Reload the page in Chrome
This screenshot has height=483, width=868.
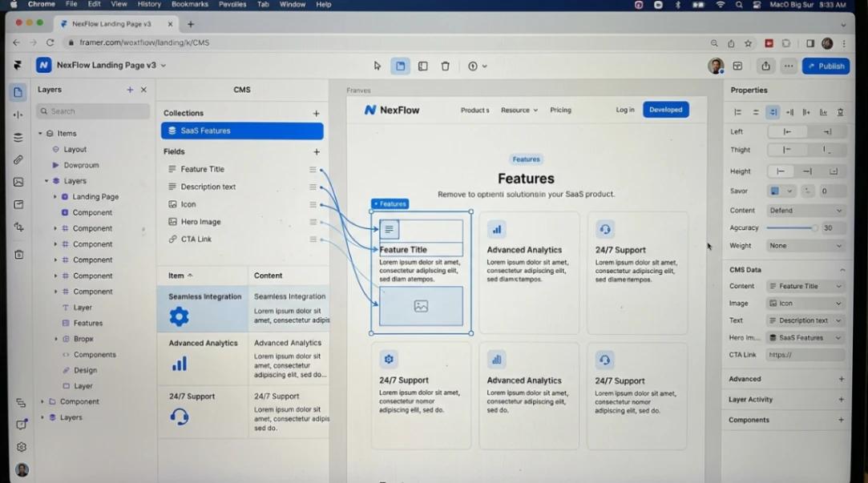(x=50, y=42)
